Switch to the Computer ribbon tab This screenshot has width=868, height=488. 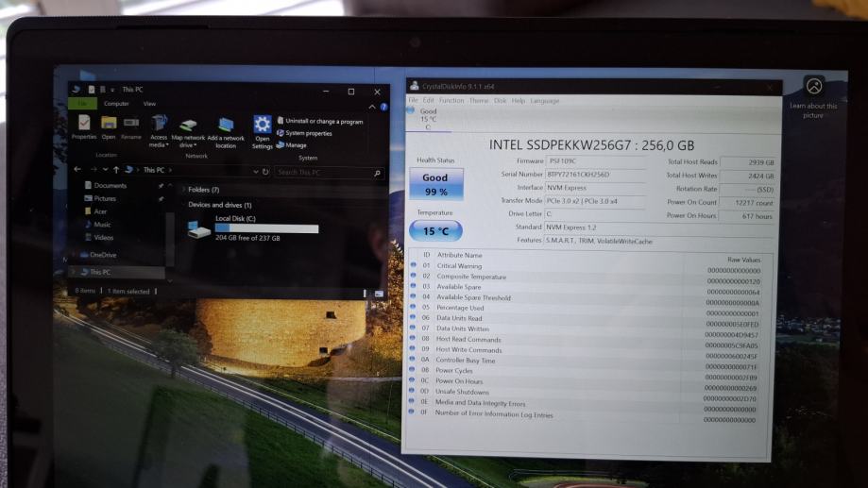[x=116, y=104]
